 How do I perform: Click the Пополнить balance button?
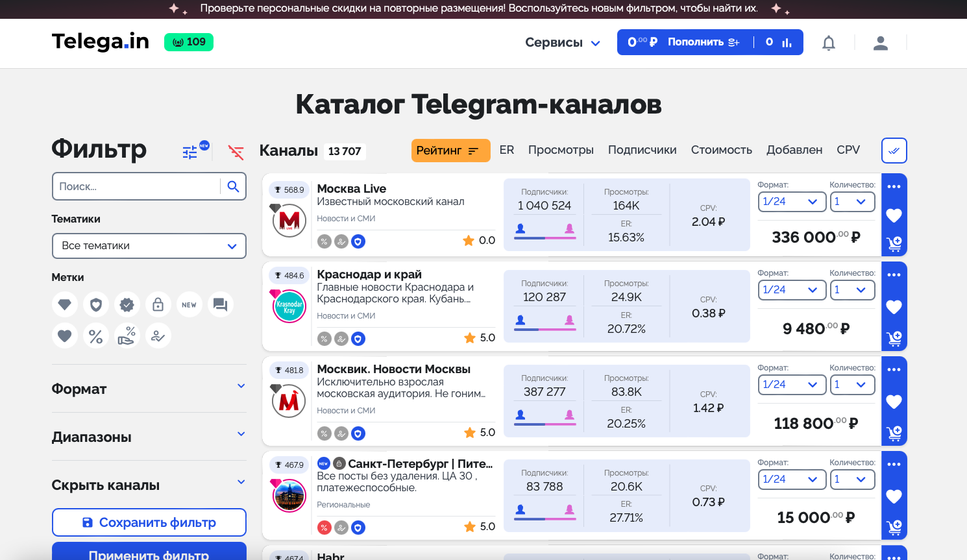[x=704, y=42]
